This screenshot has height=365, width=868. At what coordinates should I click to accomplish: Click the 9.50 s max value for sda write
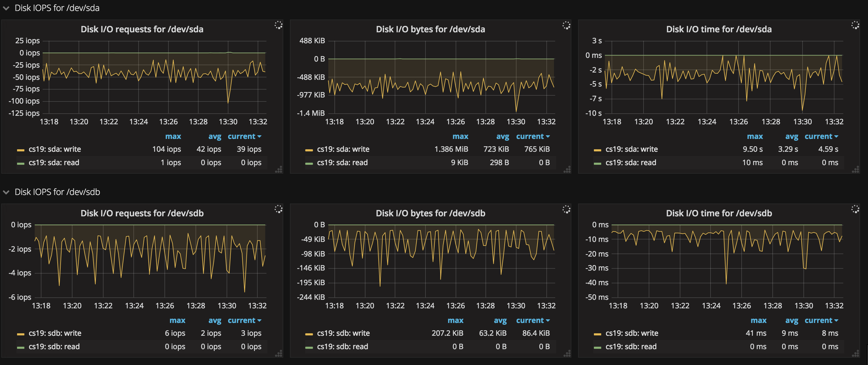(753, 149)
